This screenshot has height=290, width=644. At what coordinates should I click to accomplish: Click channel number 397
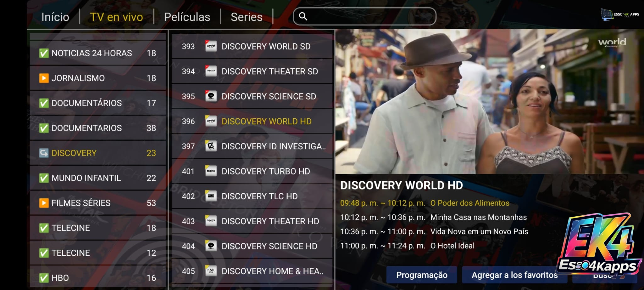point(188,146)
